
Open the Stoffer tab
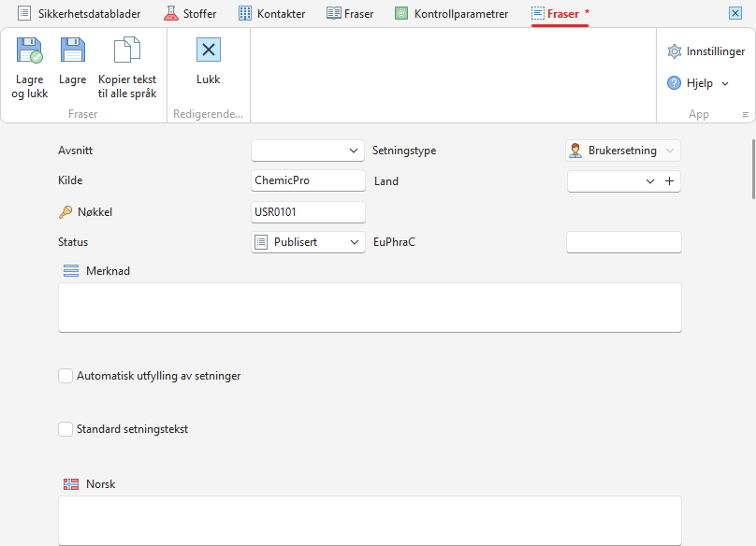click(190, 13)
